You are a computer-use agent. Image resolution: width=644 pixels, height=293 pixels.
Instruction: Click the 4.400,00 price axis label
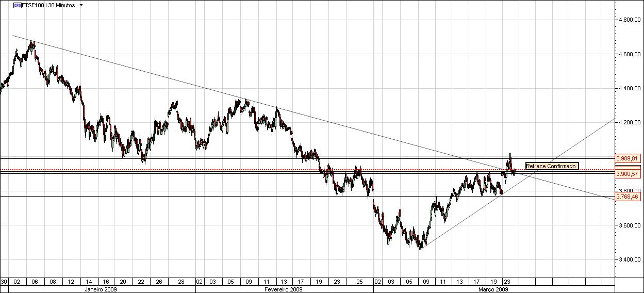click(629, 89)
